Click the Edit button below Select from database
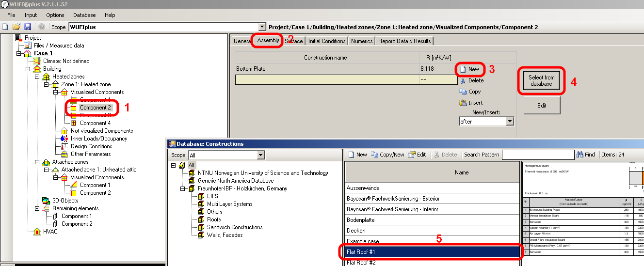 coord(542,105)
